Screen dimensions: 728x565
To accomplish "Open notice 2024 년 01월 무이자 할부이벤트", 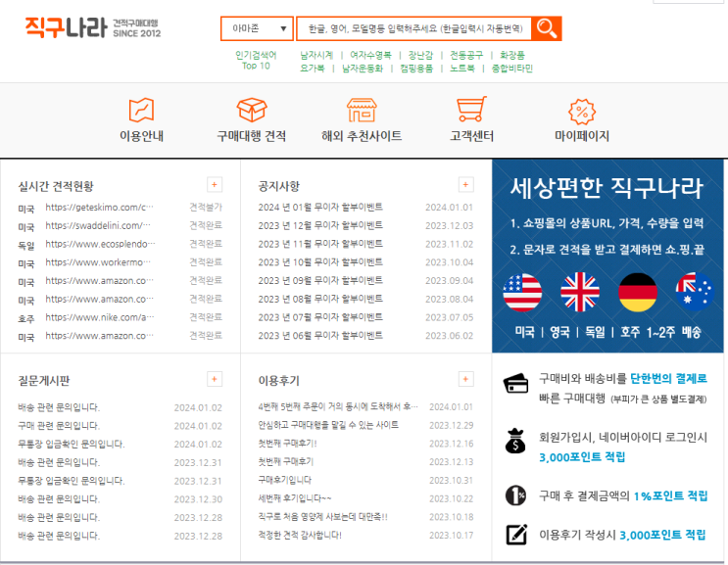I will coord(320,208).
